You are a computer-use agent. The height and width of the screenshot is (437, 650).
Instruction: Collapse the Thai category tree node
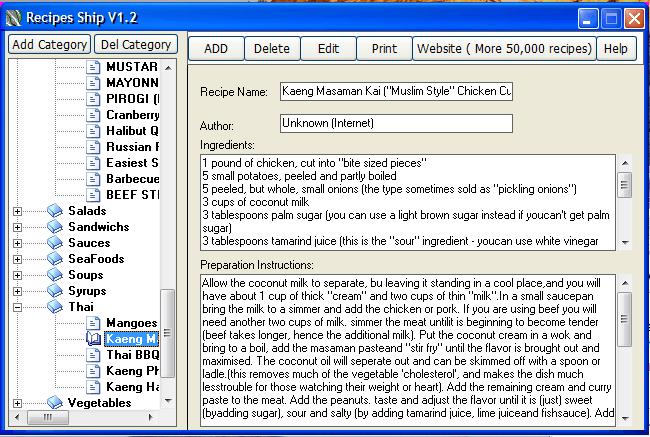click(x=17, y=307)
